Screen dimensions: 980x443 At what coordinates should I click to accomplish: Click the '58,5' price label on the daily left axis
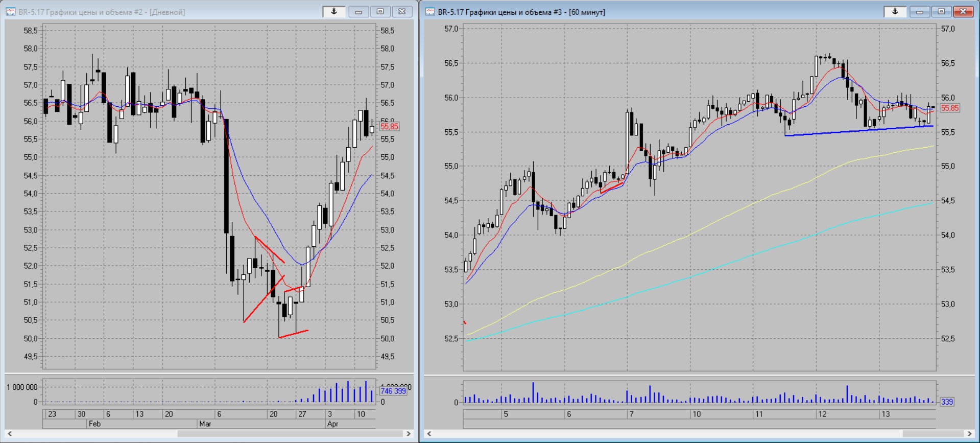31,31
